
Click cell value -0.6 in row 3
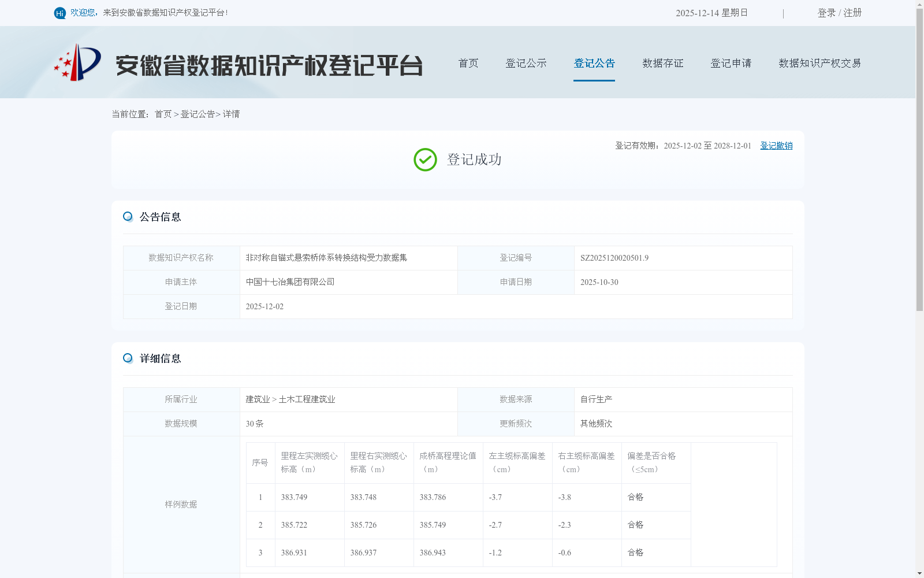564,553
